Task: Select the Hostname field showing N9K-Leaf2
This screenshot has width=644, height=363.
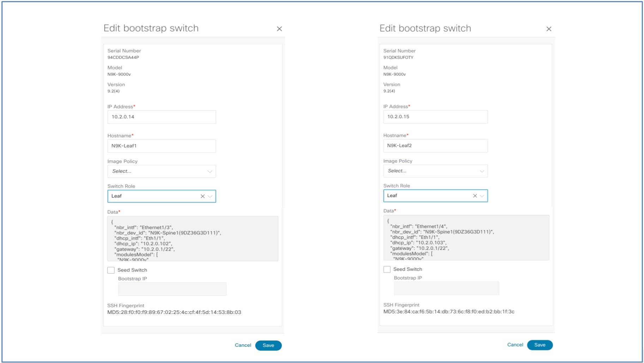Action: coord(435,145)
